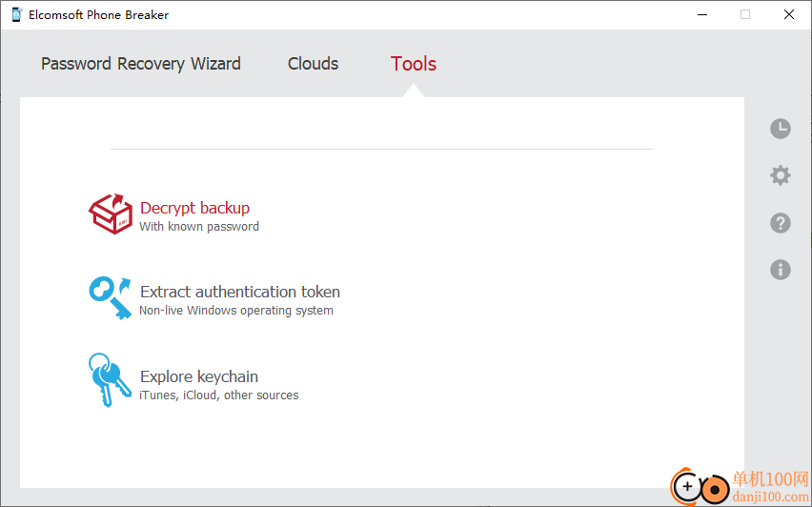Show the about info icon
The image size is (812, 507).
coord(780,270)
